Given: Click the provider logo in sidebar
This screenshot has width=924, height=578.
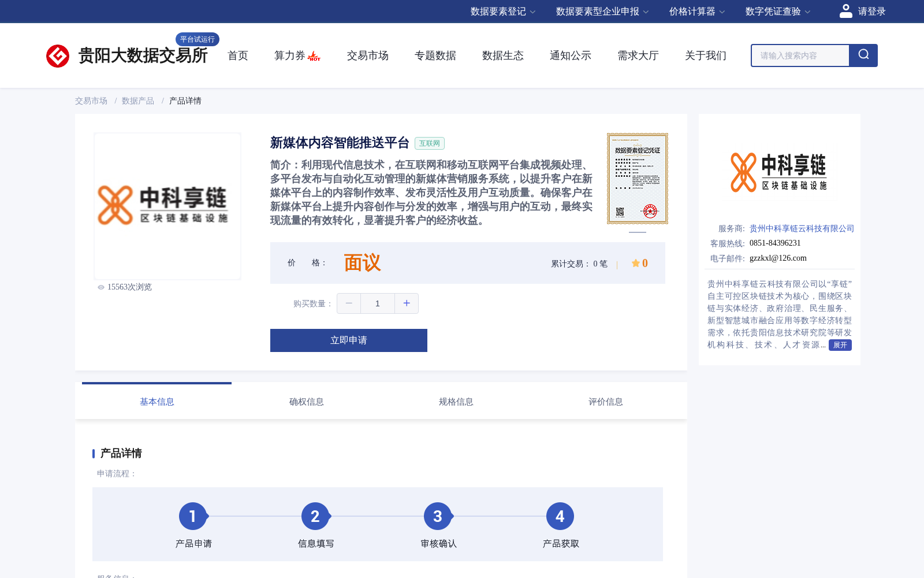Looking at the screenshot, I should tap(779, 172).
